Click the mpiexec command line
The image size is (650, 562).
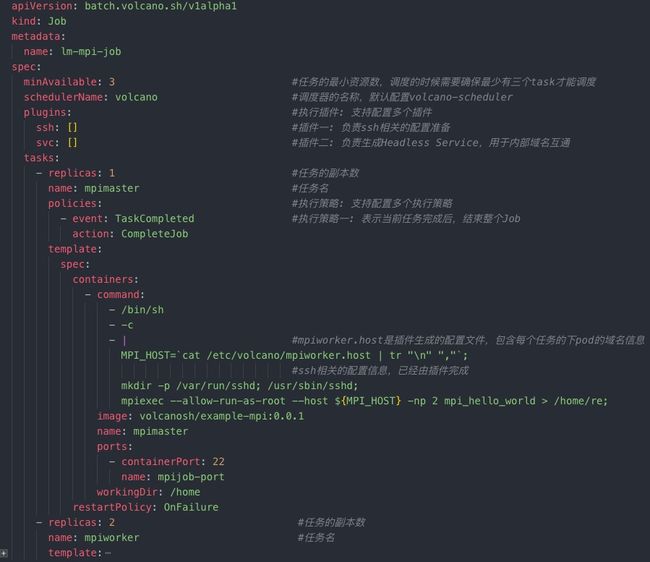(364, 401)
